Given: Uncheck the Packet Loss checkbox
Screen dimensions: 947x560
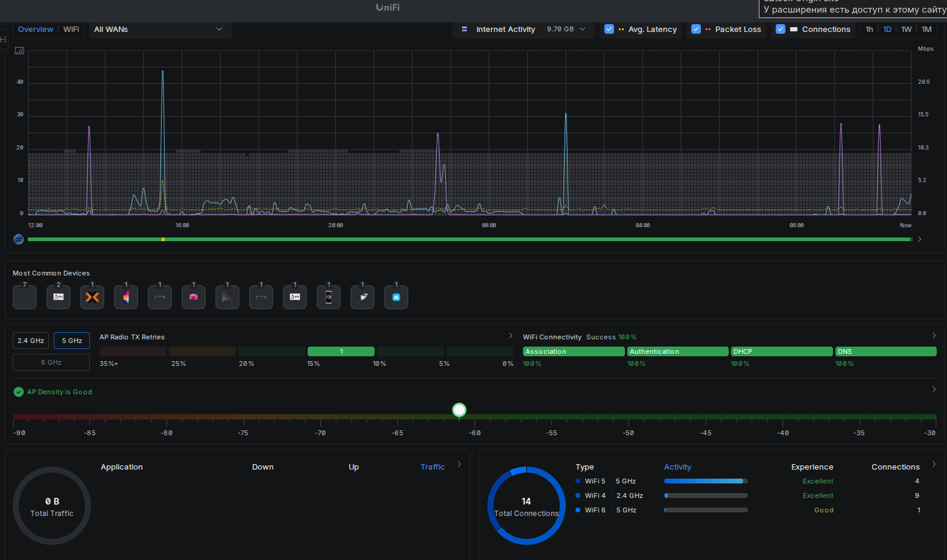Looking at the screenshot, I should [x=696, y=29].
